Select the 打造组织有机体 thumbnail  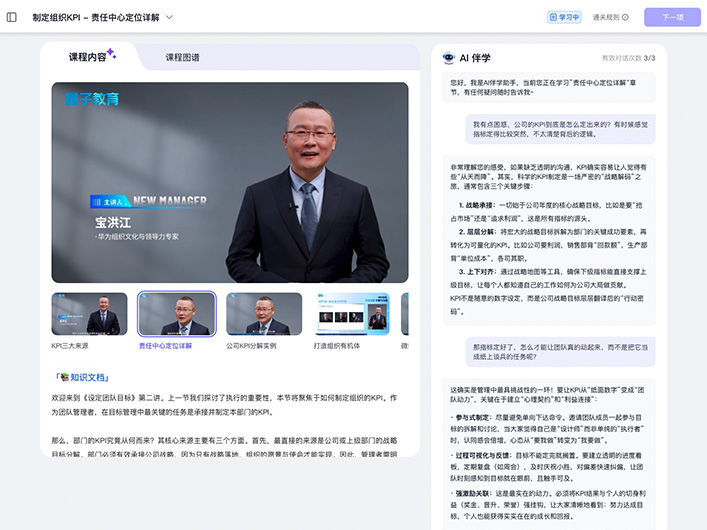[x=352, y=314]
